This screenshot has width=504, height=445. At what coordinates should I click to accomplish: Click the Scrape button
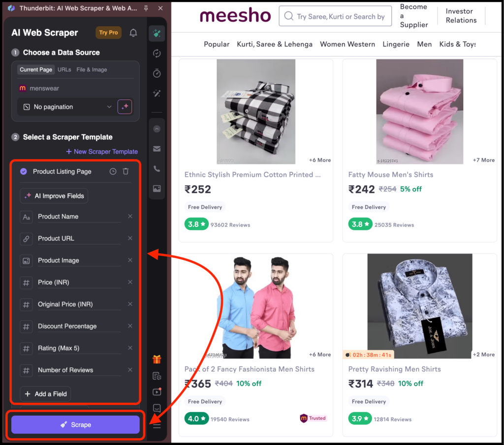click(x=75, y=424)
